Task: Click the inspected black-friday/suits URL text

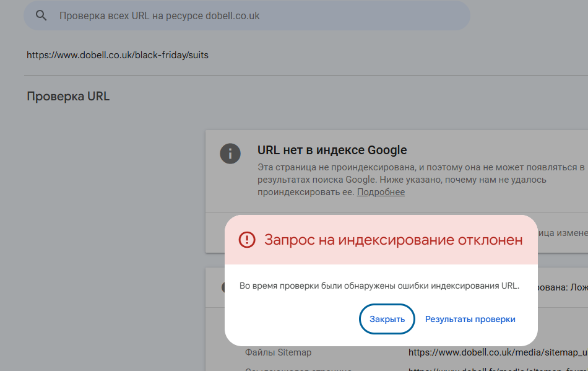Action: point(118,55)
